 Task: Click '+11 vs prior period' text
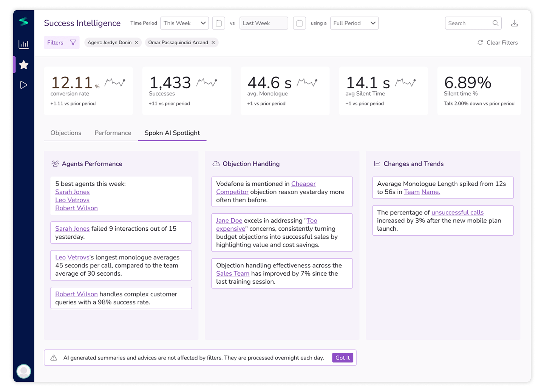click(x=169, y=103)
